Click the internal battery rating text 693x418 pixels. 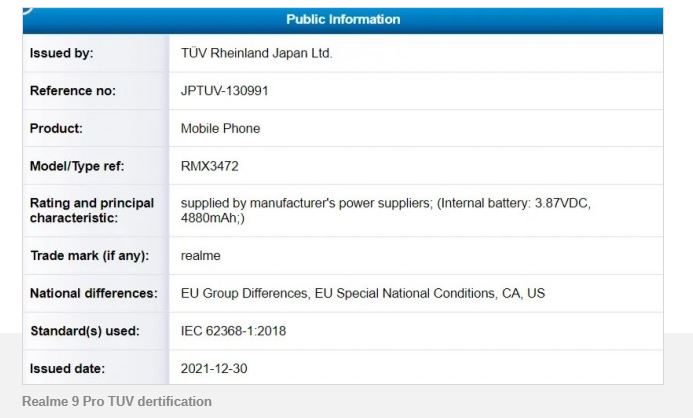pos(385,210)
